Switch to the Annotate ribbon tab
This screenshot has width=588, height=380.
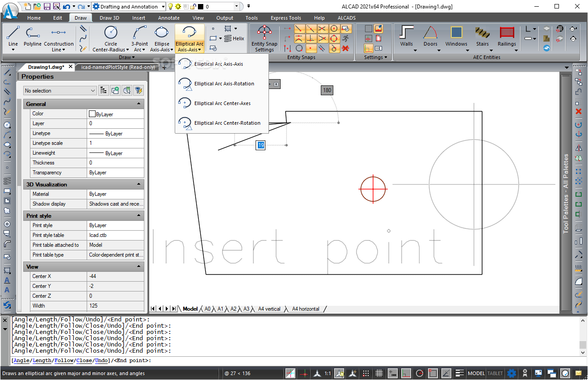point(169,18)
